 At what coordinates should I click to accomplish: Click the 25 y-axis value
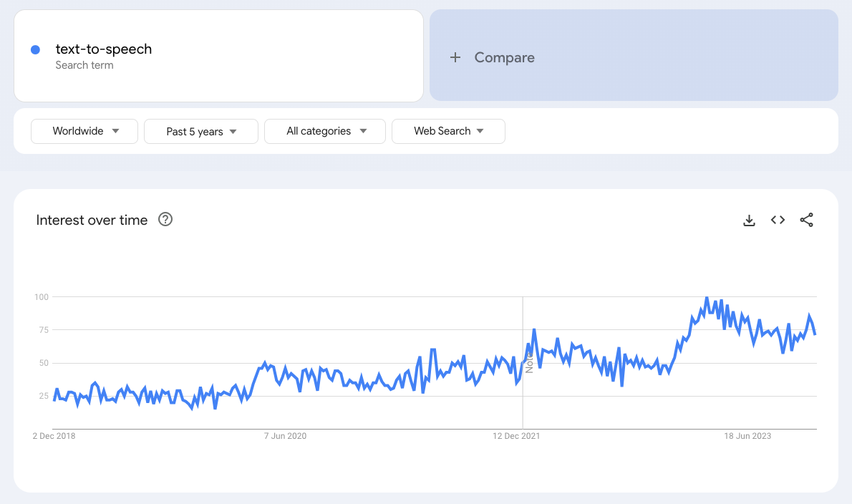click(44, 397)
